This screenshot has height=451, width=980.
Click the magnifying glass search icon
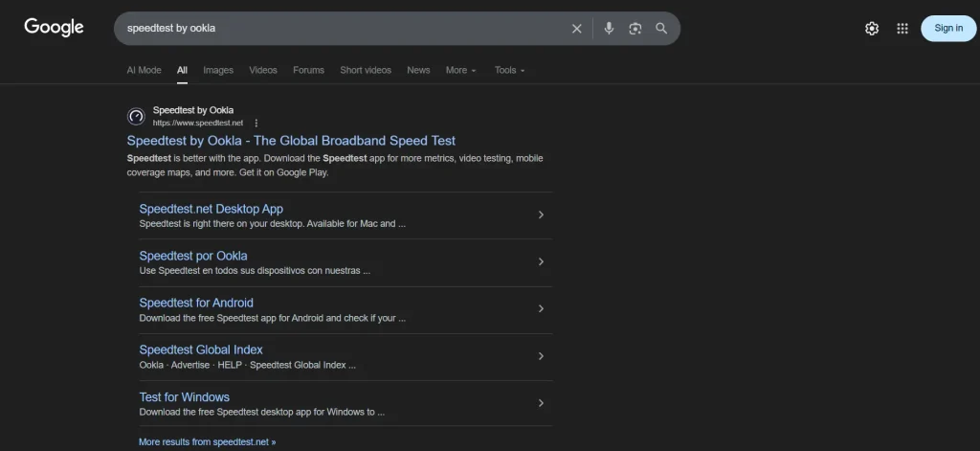(661, 28)
